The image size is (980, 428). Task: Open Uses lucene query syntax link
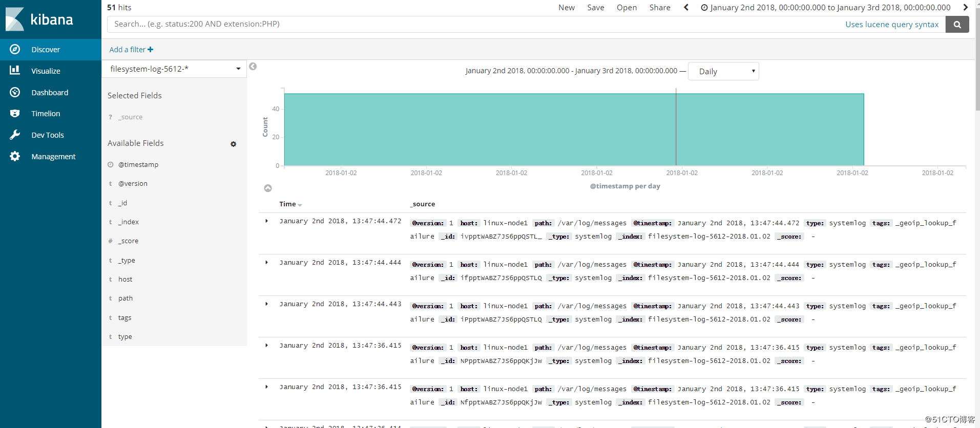tap(892, 24)
